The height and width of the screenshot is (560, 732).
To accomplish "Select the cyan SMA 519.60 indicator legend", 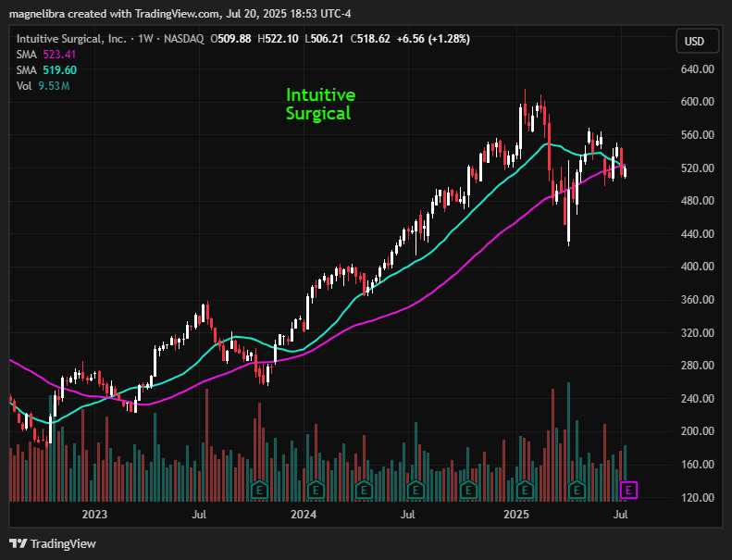I will click(46, 70).
